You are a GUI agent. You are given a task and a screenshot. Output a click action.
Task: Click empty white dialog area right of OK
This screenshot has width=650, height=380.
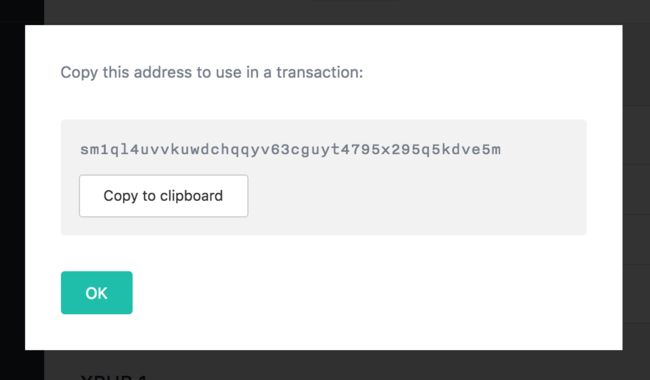click(373, 293)
